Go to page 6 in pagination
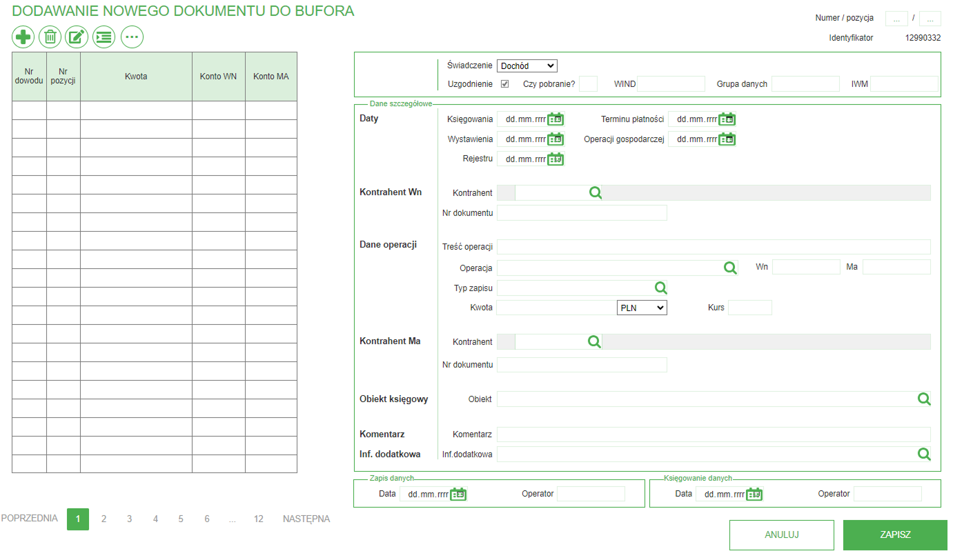Image resolution: width=973 pixels, height=560 pixels. point(207,519)
